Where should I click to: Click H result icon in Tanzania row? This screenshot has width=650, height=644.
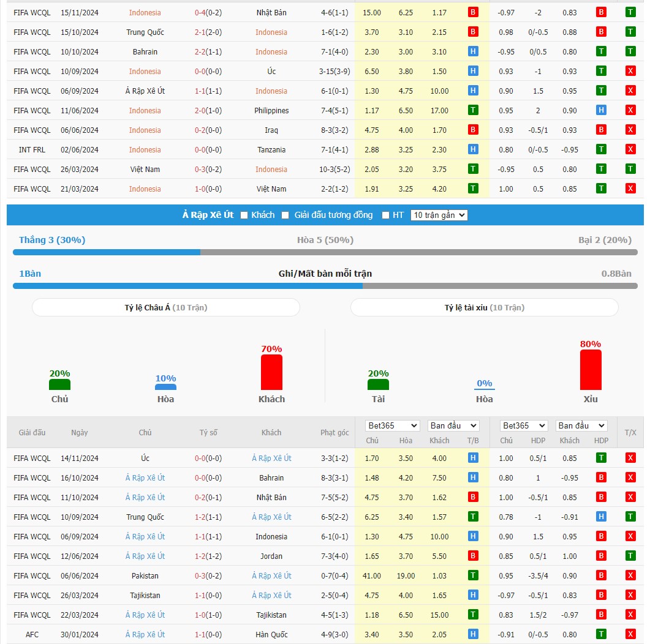tap(472, 149)
